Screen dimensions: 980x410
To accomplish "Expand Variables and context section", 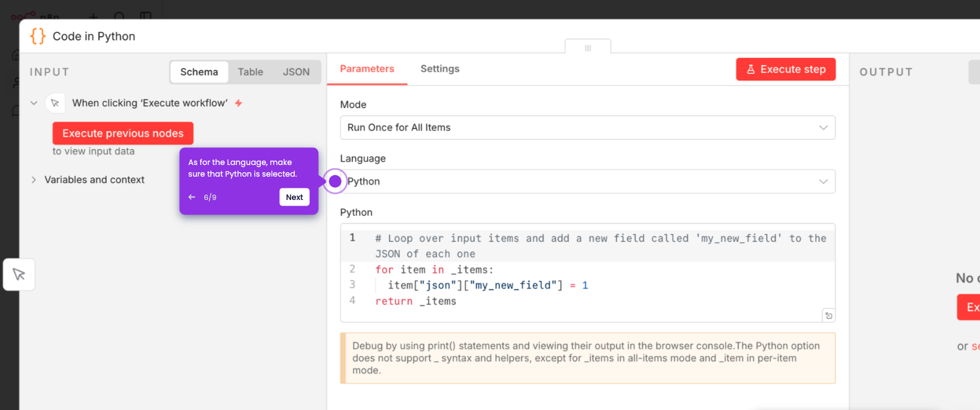I will (x=34, y=180).
